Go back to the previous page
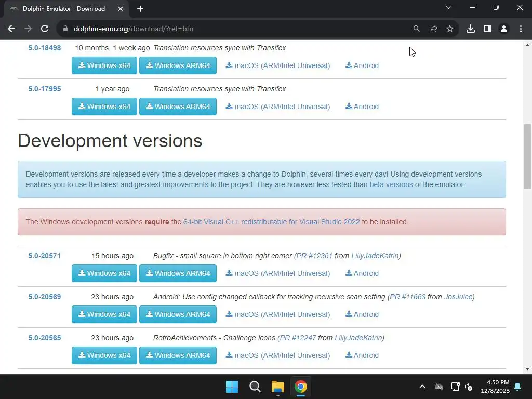Viewport: 532px width, 399px height. click(11, 29)
